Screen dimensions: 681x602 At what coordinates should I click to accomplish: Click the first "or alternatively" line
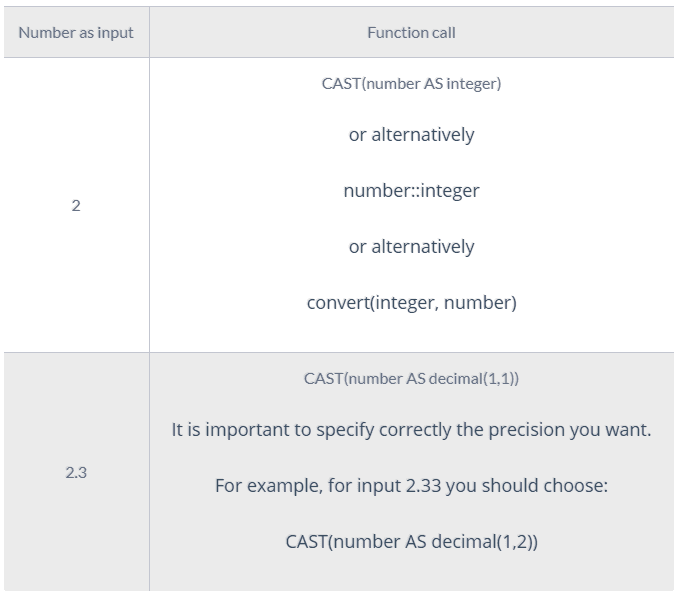[411, 135]
